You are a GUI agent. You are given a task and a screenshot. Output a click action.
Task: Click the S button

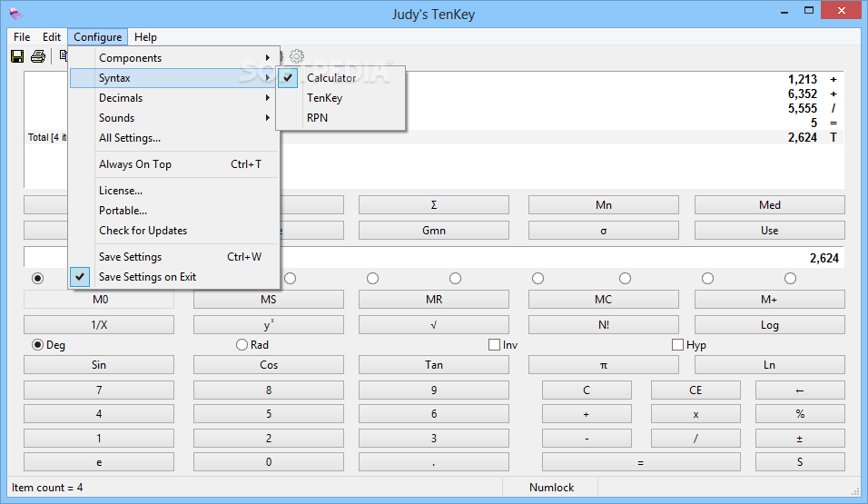pos(800,462)
